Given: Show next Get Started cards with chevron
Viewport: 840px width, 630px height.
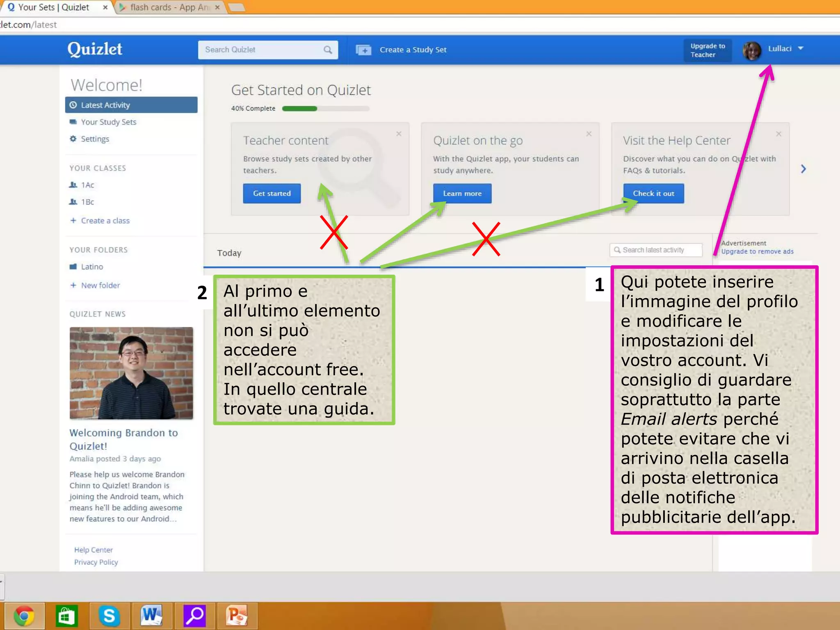Looking at the screenshot, I should tap(803, 169).
